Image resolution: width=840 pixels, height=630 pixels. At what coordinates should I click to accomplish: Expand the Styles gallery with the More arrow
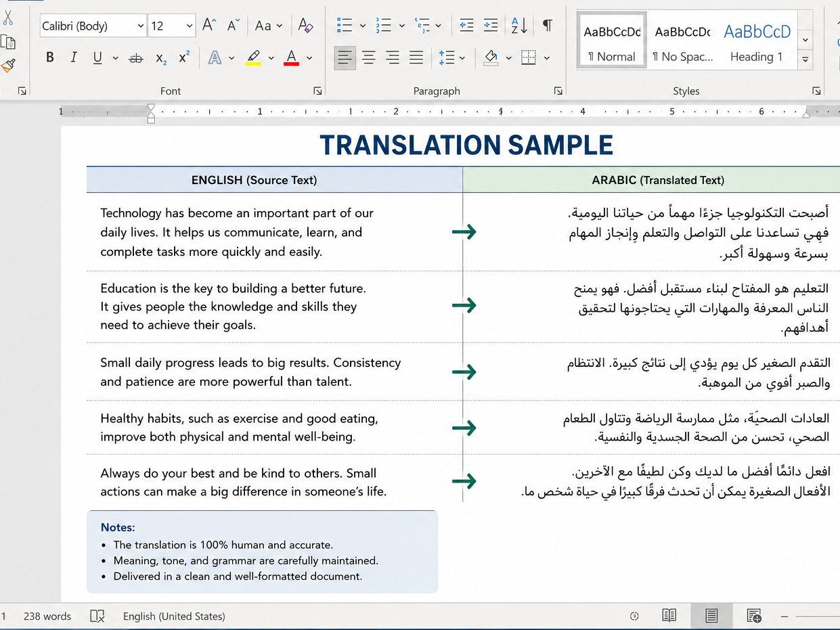[x=805, y=60]
